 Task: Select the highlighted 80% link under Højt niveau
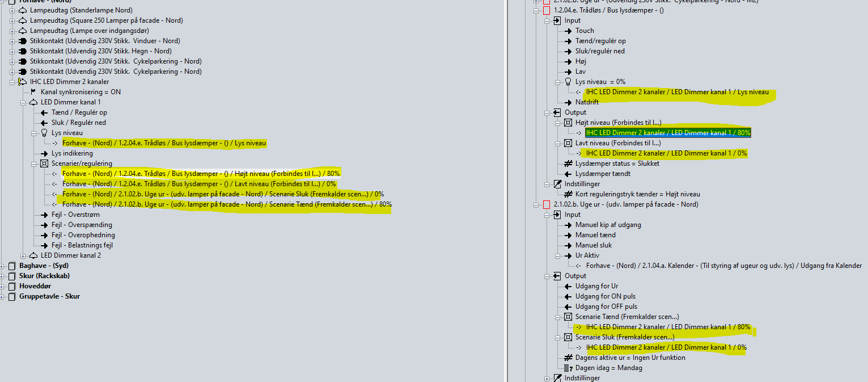pos(668,133)
